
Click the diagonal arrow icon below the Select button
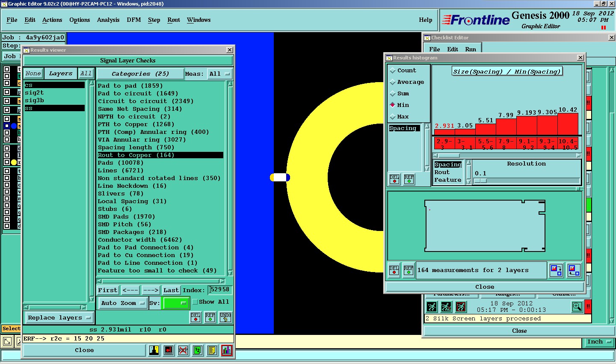[x=7, y=341]
